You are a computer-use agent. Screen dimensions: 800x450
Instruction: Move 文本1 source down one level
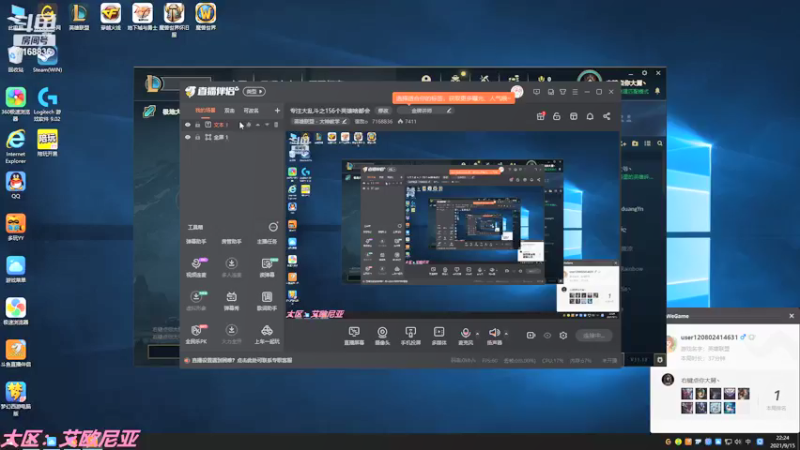[267, 124]
